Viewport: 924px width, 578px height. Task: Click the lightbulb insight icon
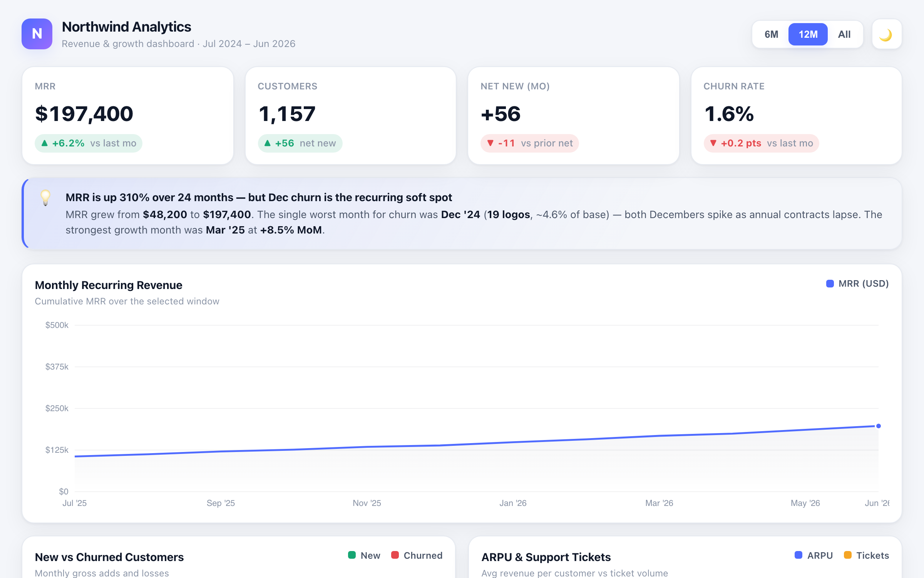(45, 198)
